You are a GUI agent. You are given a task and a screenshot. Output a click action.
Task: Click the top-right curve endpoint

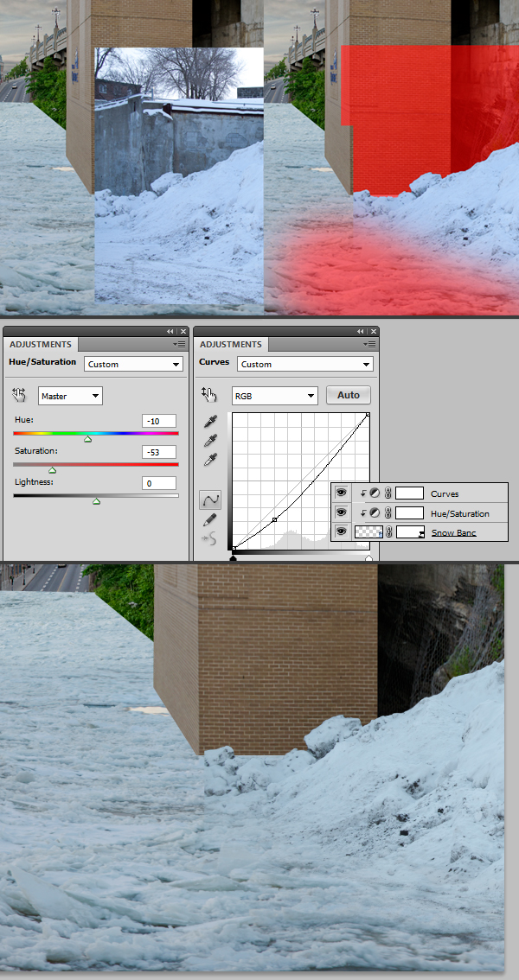(x=368, y=414)
